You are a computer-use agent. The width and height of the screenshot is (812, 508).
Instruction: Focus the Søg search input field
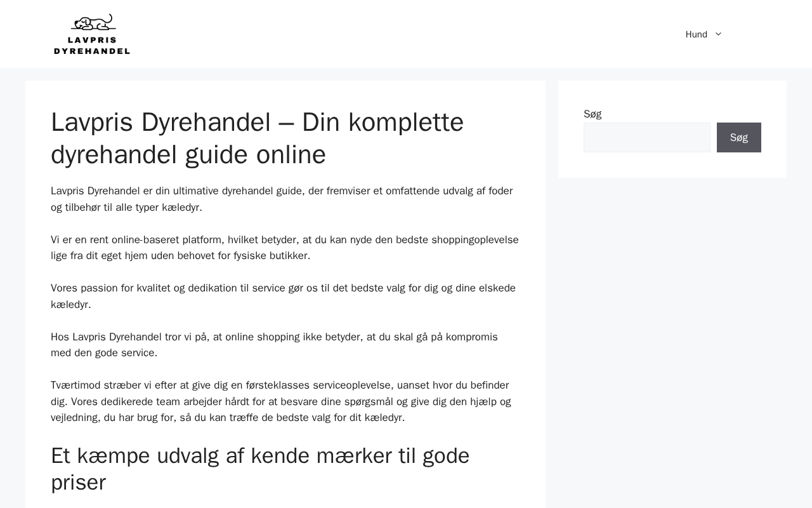pyautogui.click(x=646, y=138)
